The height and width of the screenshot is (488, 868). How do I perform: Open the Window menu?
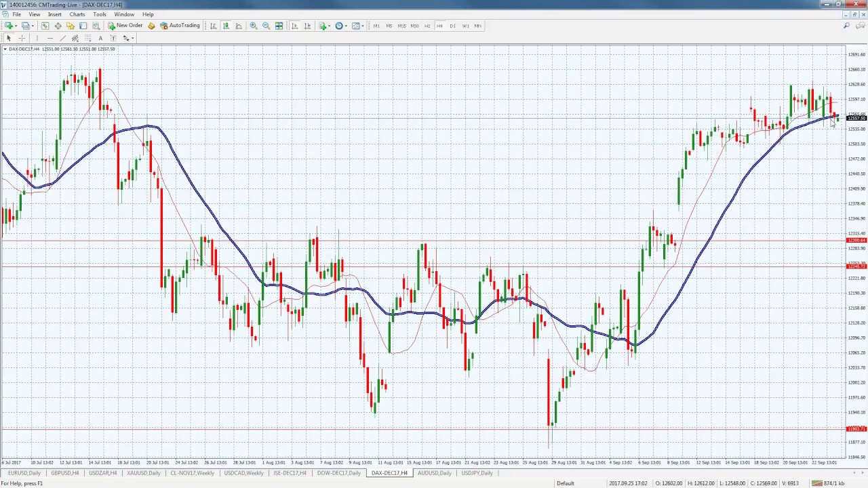(124, 14)
